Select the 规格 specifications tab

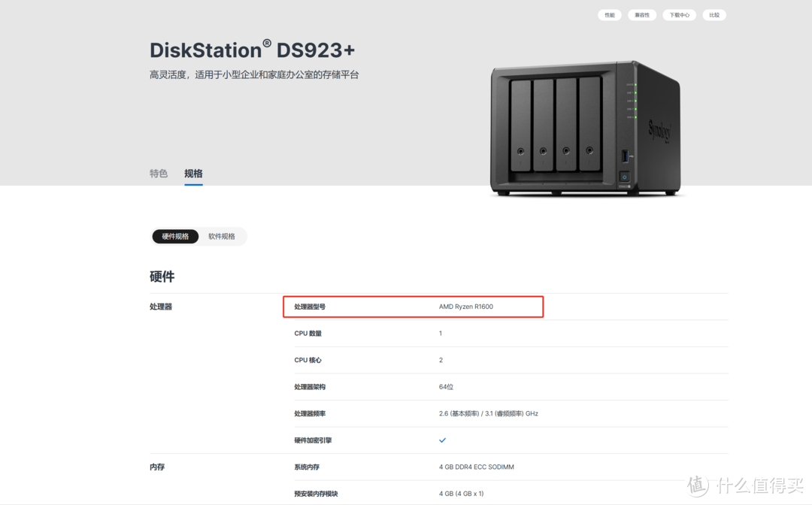(x=193, y=173)
